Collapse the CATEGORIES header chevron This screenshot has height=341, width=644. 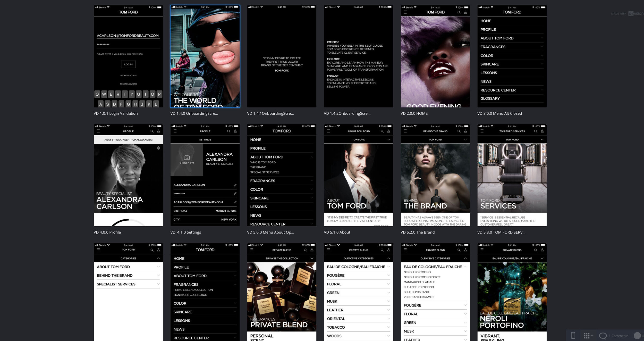[x=158, y=258]
